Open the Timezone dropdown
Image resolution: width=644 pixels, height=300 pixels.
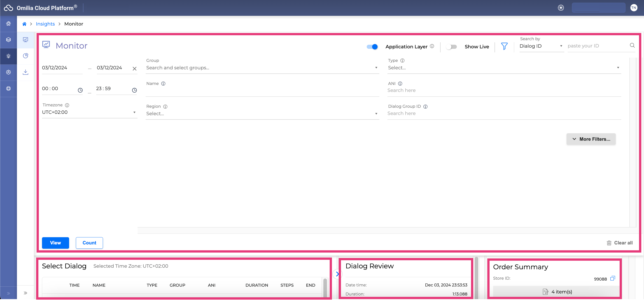(x=89, y=112)
